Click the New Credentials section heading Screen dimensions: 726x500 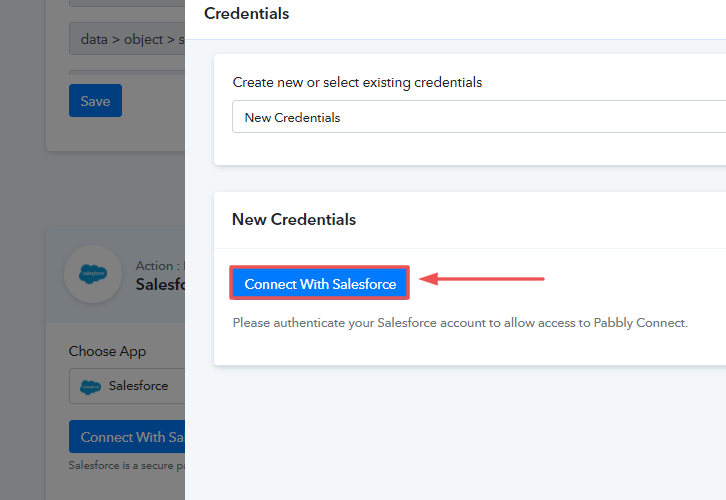click(294, 219)
